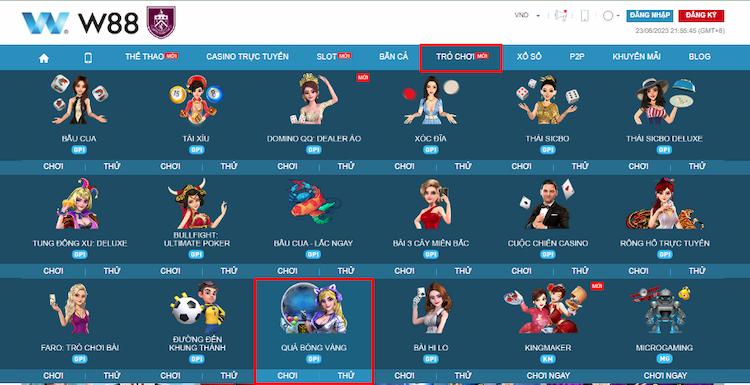Screen dimensions: 750x385
Task: Open the KHUYẾN MÃI menu
Action: coord(636,56)
